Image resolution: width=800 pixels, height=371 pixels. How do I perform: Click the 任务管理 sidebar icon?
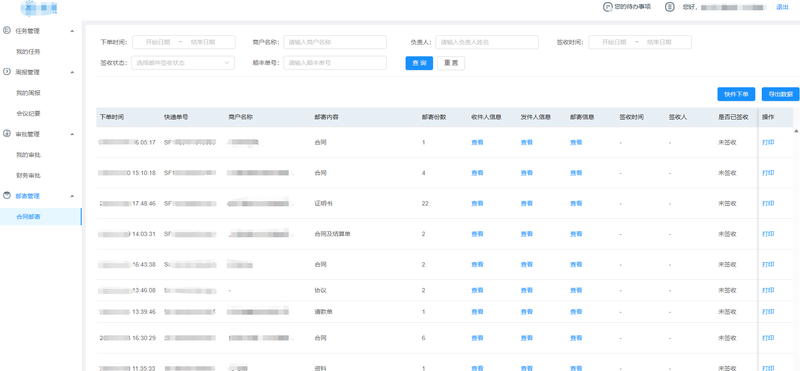(x=7, y=31)
